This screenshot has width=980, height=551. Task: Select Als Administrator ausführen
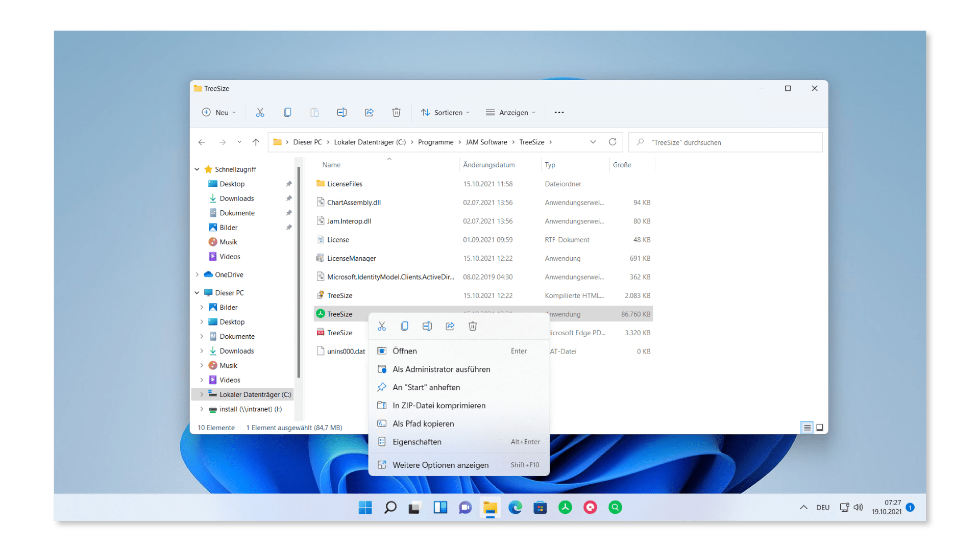pyautogui.click(x=459, y=369)
